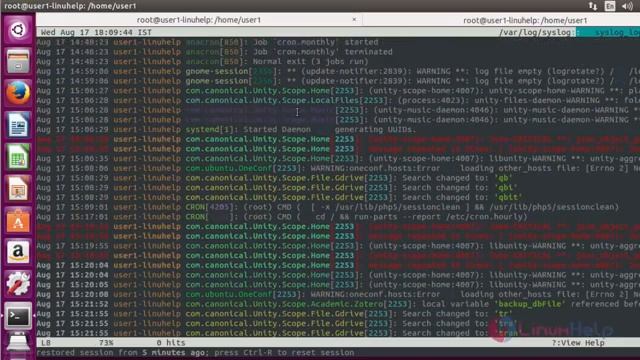Switch to the first terminal tab
The width and height of the screenshot is (640, 360).
coord(199,20)
